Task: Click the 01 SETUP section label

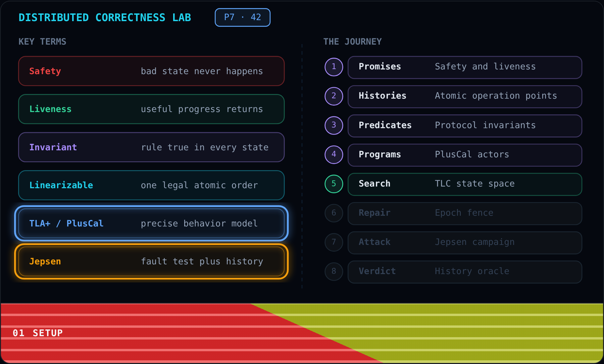Action: [38, 333]
